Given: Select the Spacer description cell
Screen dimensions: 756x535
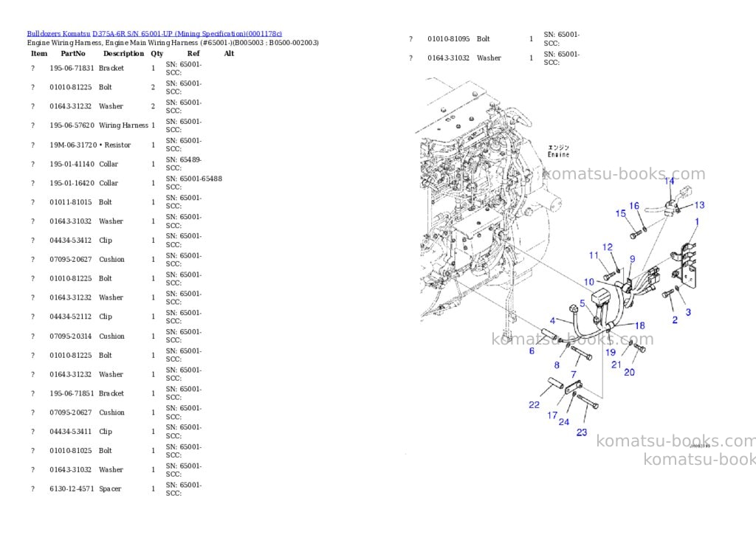Looking at the screenshot, I should click(x=111, y=489).
